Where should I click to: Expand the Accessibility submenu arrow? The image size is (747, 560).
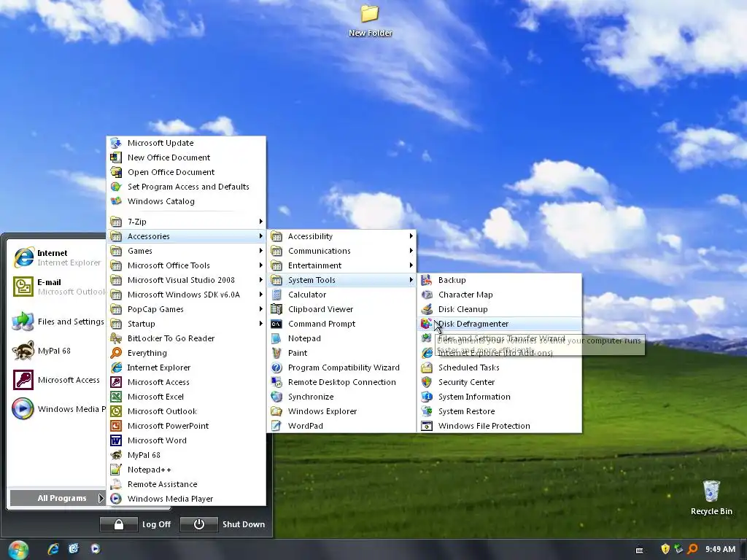[411, 236]
